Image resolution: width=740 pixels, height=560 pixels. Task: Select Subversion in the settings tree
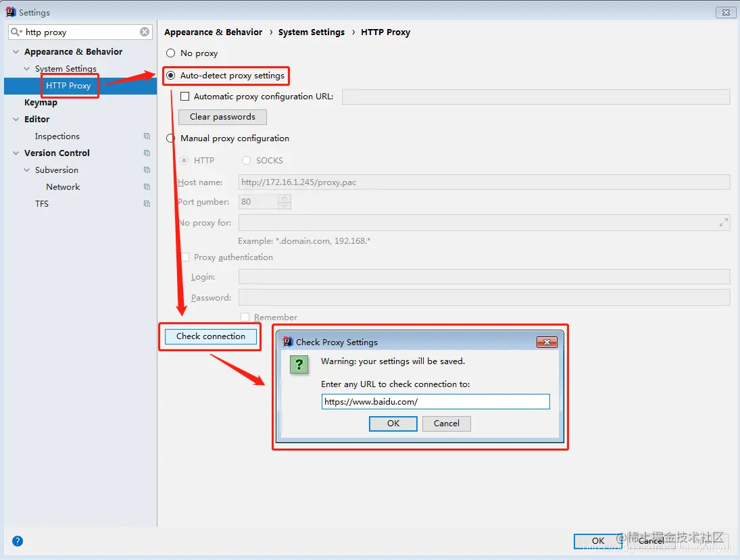tap(57, 170)
